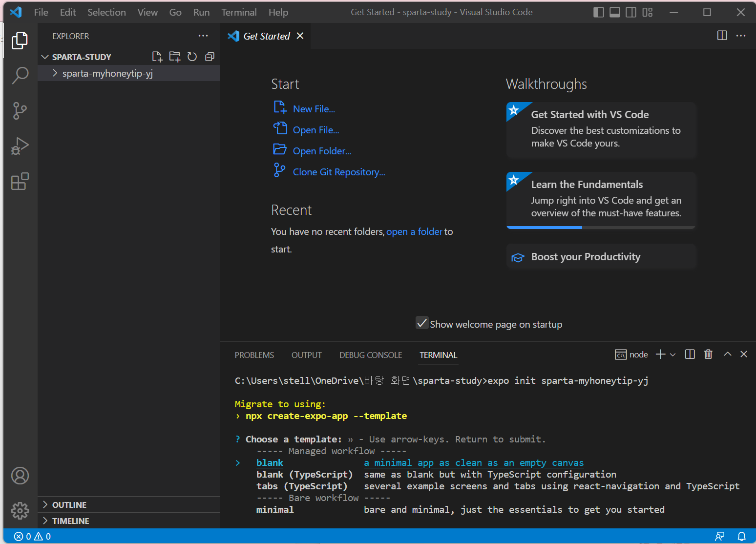Toggle the secondary side bar visibility
Viewport: 756px width, 544px height.
pos(631,12)
